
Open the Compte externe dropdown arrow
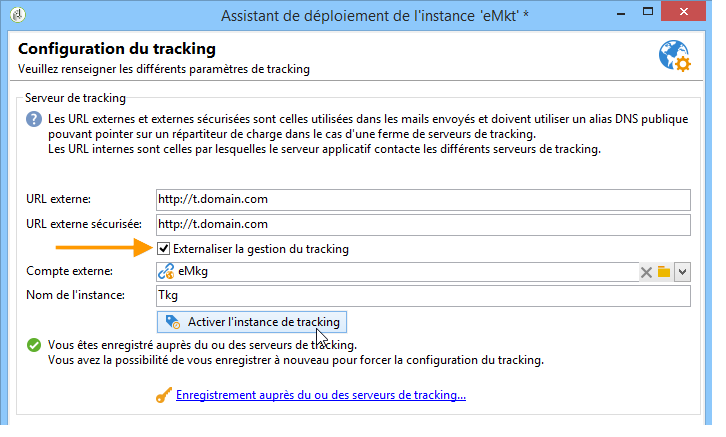pos(682,272)
